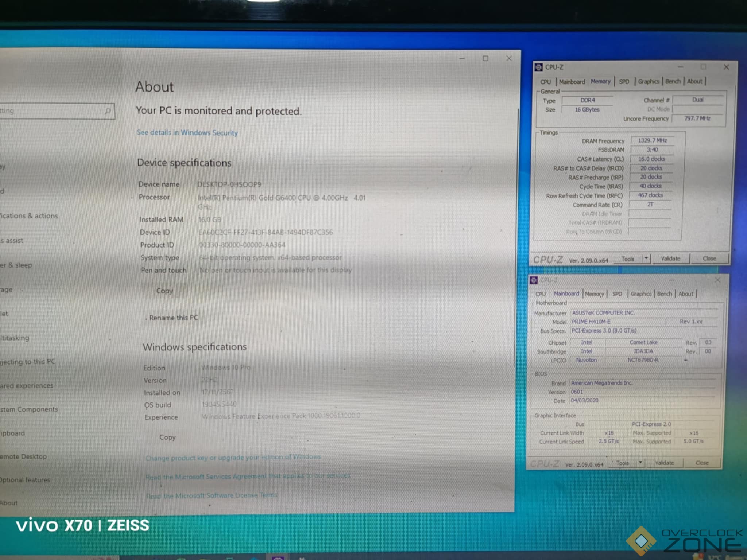Open the Tools dropdown arrow in the upper CPU-Z window
The height and width of the screenshot is (560, 747).
(646, 258)
